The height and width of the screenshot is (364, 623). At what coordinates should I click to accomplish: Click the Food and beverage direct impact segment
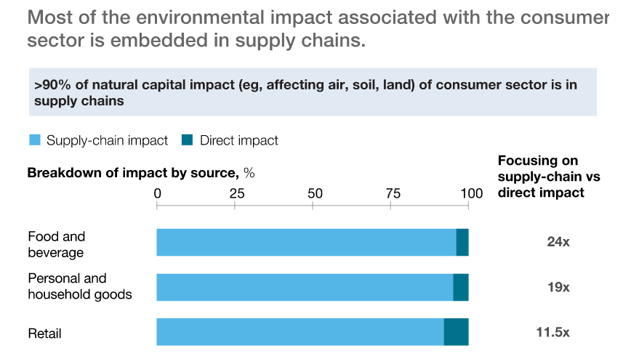[x=462, y=243]
